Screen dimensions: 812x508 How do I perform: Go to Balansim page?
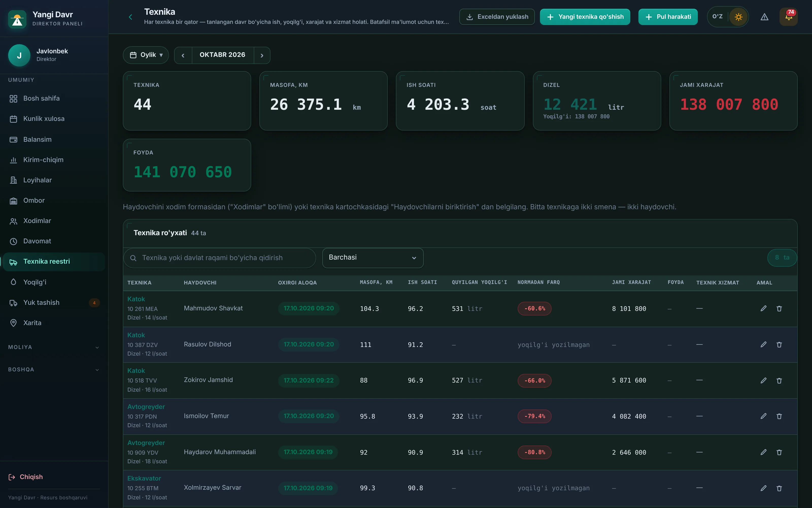pos(54,139)
